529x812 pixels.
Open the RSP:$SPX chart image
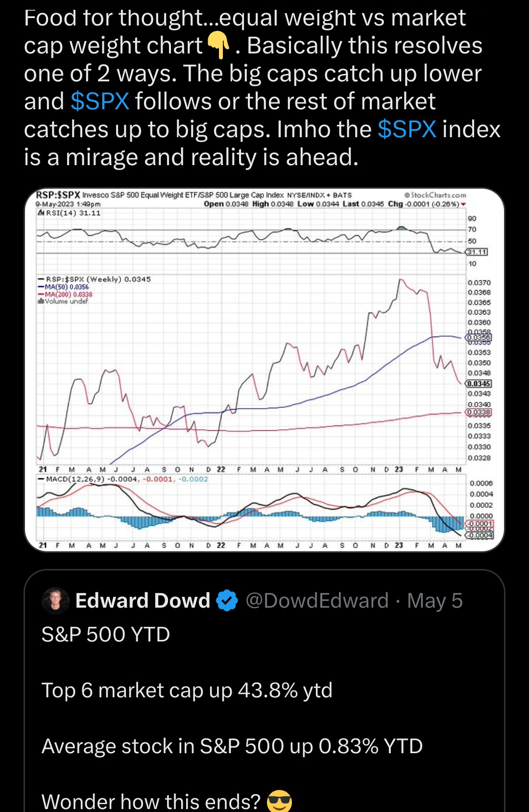(x=264, y=370)
